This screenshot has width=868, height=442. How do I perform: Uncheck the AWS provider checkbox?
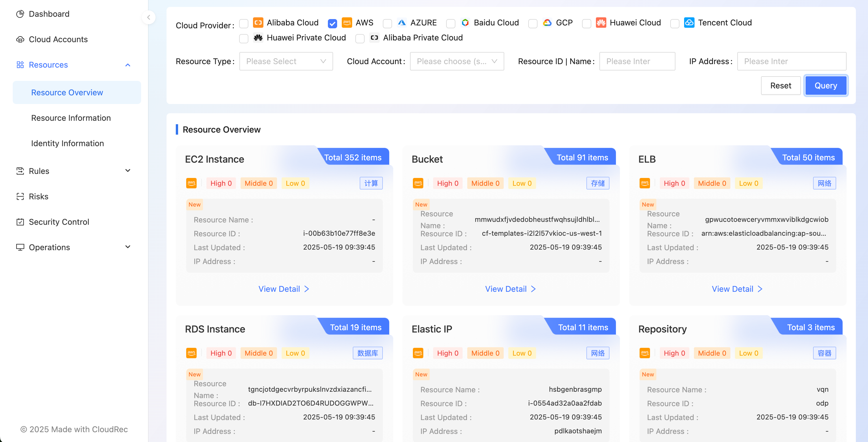pos(332,24)
